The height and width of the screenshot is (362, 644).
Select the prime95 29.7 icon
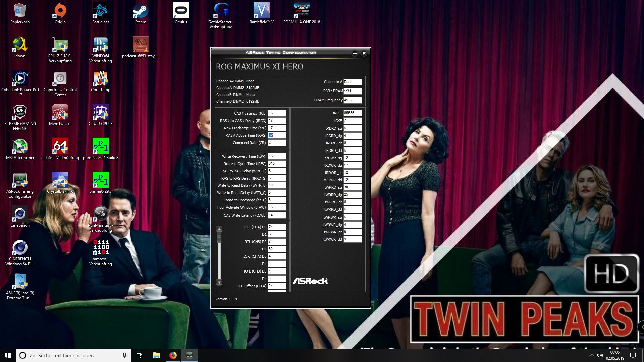(x=101, y=183)
